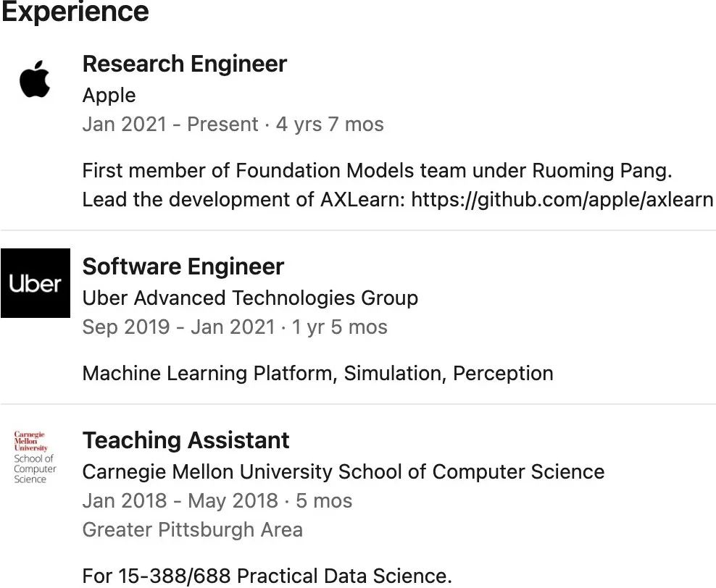Screen dimensions: 716x588
Task: Click the Greater Pittsburgh Area location text
Action: (x=193, y=529)
